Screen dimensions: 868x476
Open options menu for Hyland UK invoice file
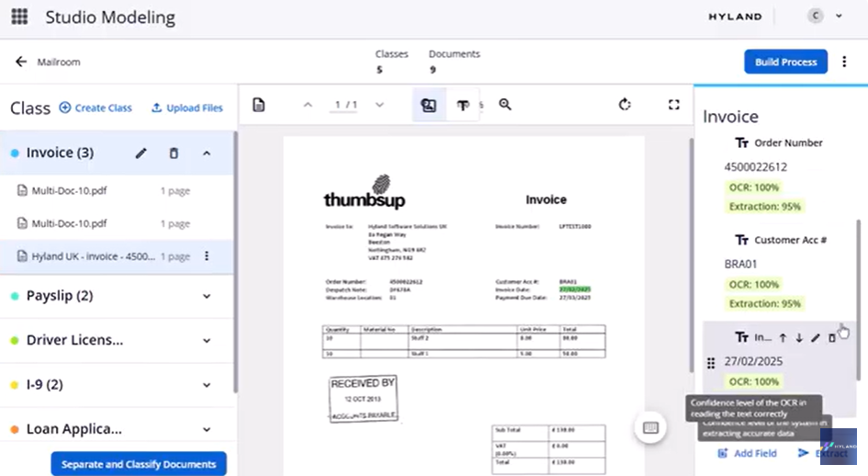click(207, 256)
